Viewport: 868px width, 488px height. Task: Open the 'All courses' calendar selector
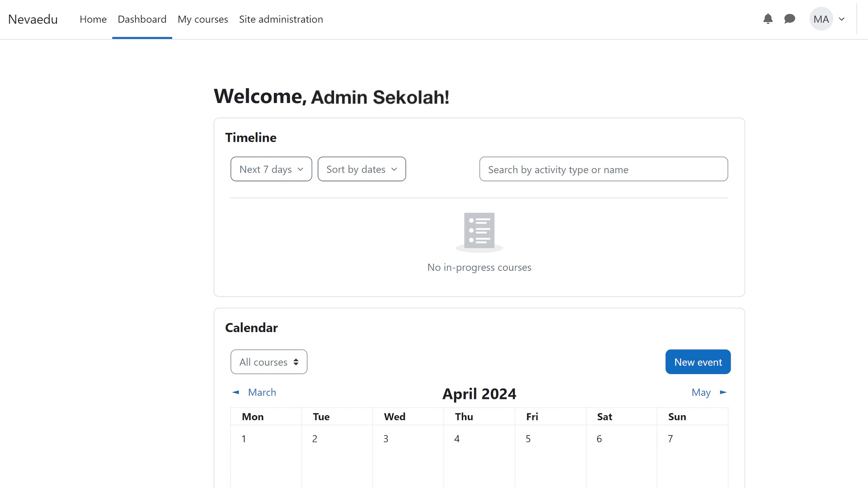tap(269, 361)
